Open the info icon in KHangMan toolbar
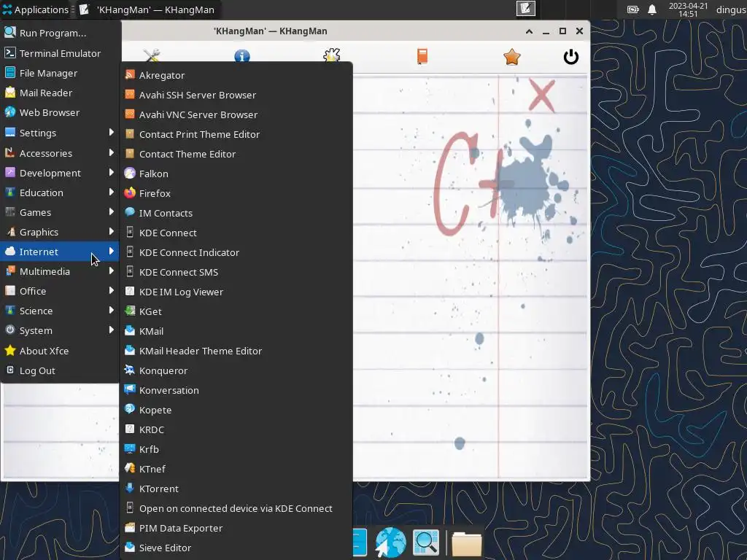The image size is (747, 560). (242, 57)
